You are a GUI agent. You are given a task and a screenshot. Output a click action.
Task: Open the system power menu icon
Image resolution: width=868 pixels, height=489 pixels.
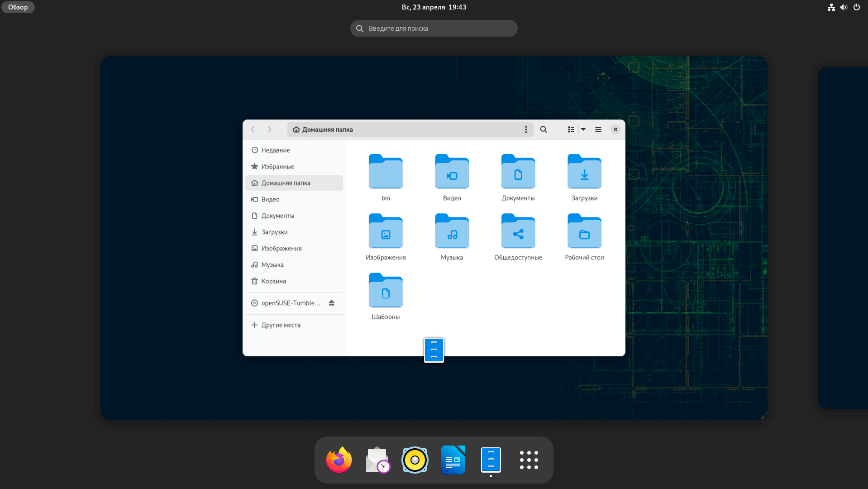point(856,7)
